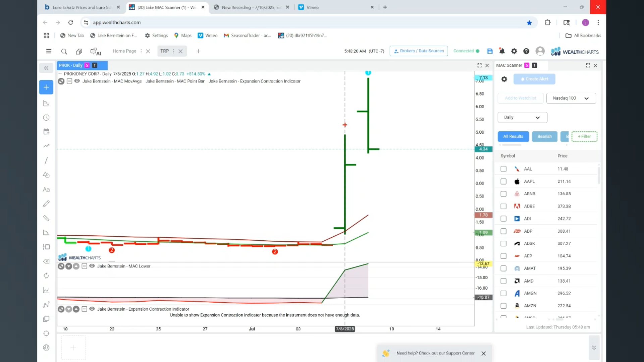The width and height of the screenshot is (644, 362).
Task: Save workspace with the floppy disk icon
Action: pos(490,51)
